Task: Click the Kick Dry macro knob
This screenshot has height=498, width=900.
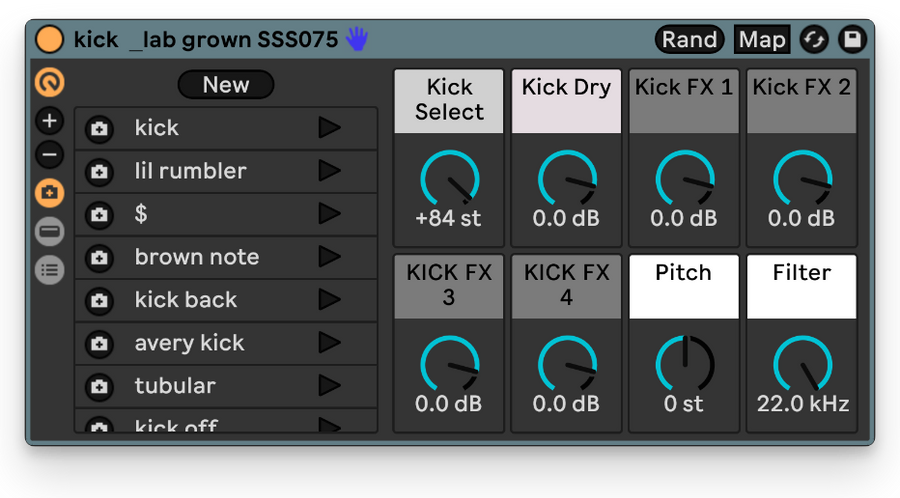Action: pyautogui.click(x=567, y=178)
